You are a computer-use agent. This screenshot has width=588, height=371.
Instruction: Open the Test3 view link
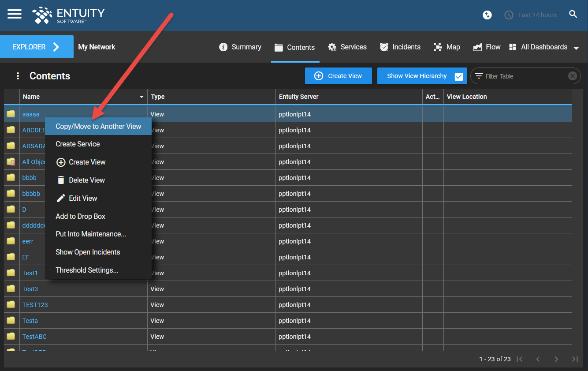click(x=30, y=289)
